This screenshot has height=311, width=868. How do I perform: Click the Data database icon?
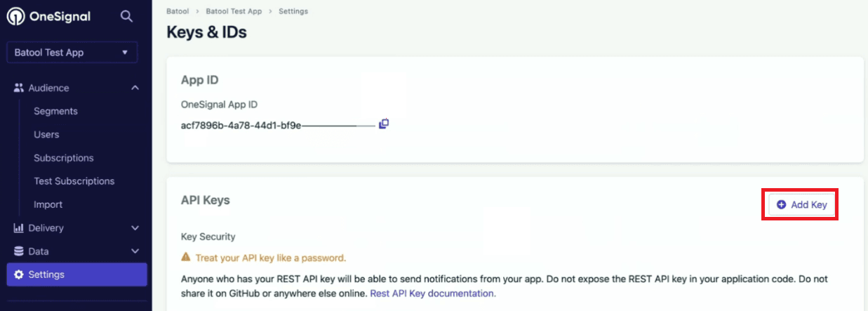click(19, 251)
